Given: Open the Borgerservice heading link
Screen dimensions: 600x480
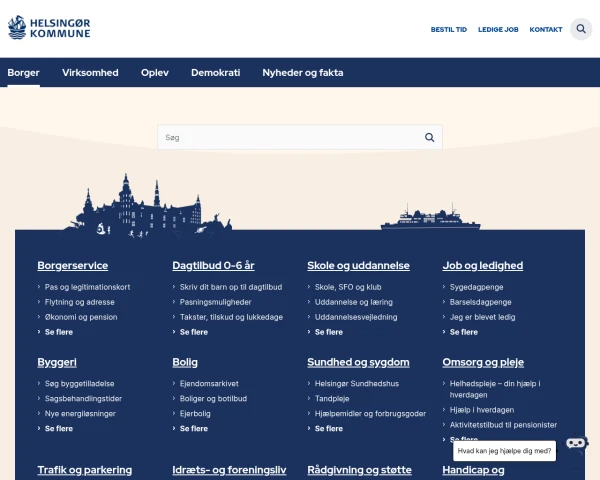Looking at the screenshot, I should [x=73, y=266].
